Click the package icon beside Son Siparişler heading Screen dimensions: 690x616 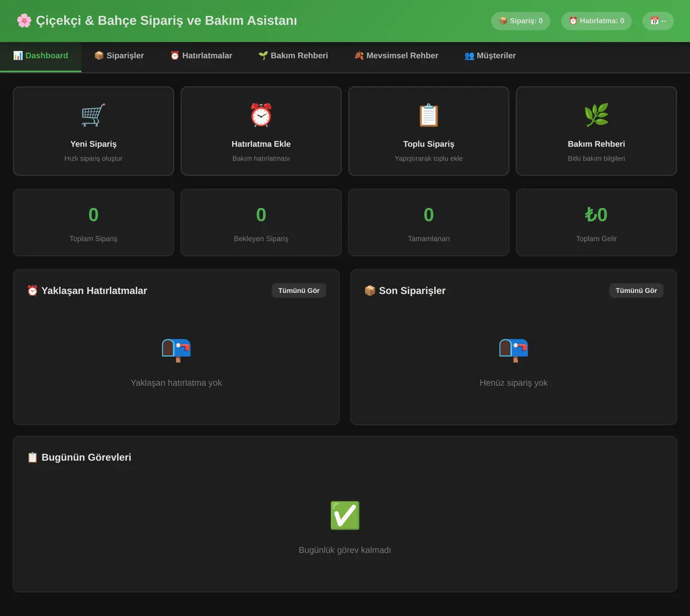pyautogui.click(x=370, y=291)
